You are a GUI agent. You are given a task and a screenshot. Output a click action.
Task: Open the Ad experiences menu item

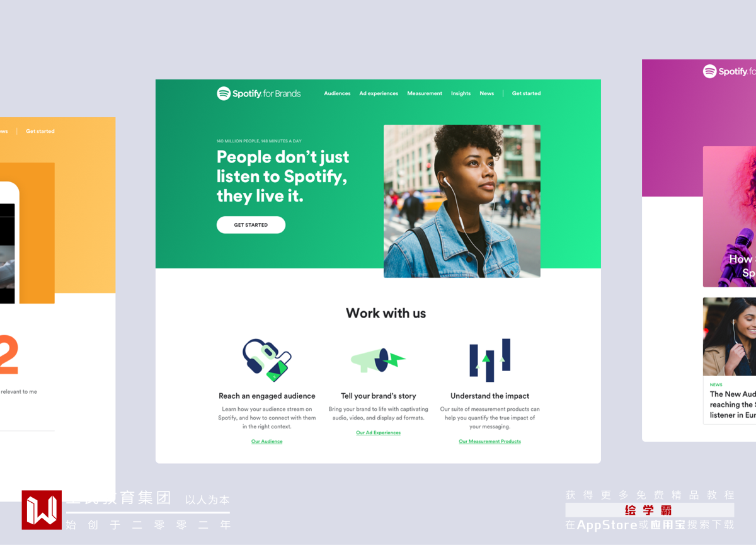click(x=379, y=93)
